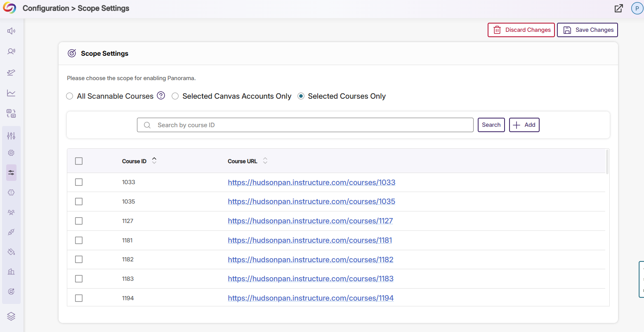Viewport: 644px width, 332px height.
Task: Click the colorful app logo
Action: pos(9,8)
